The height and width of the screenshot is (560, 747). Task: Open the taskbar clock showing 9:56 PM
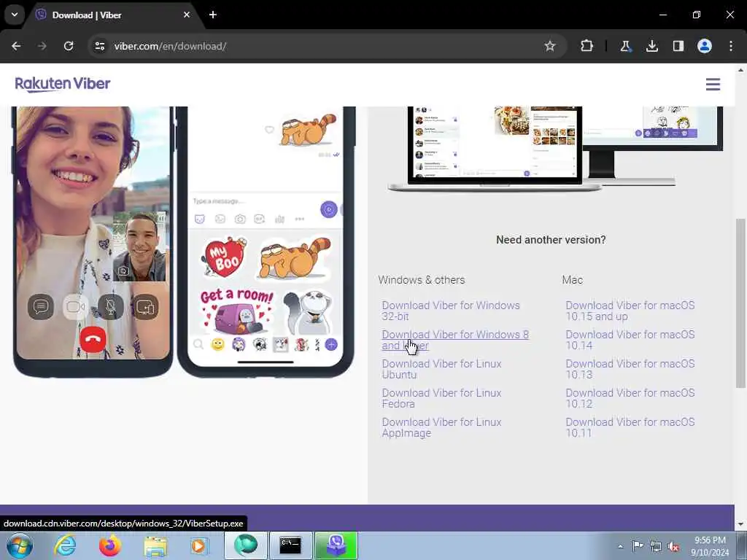click(710, 546)
